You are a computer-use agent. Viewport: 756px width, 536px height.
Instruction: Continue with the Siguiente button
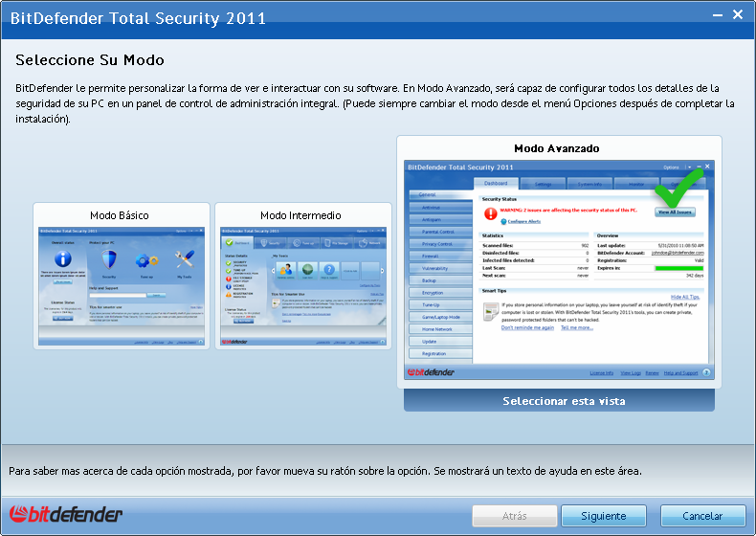[604, 516]
